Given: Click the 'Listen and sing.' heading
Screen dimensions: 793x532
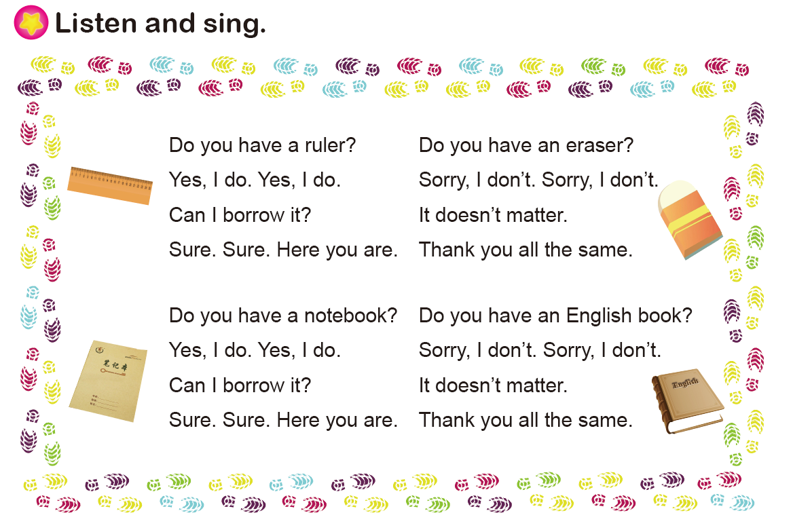Looking at the screenshot, I should [160, 23].
